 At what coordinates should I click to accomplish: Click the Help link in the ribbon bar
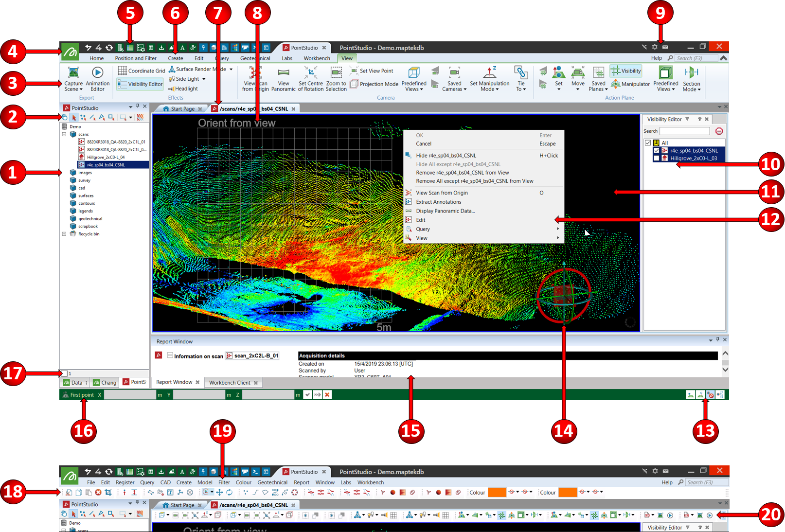point(656,58)
